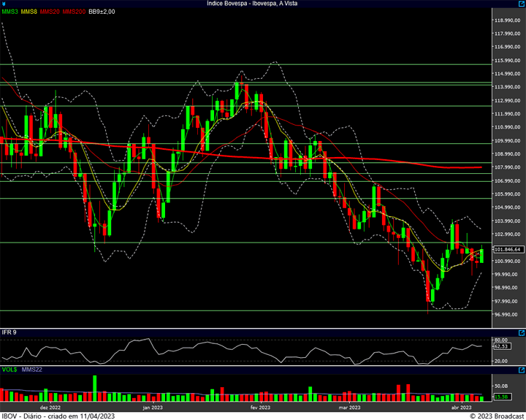
Task: Click the MMS200 indicator label
Action: pyautogui.click(x=74, y=12)
